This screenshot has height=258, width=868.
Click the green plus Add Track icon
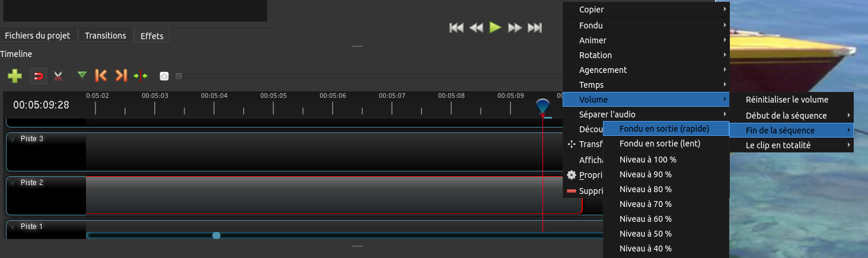(x=15, y=76)
